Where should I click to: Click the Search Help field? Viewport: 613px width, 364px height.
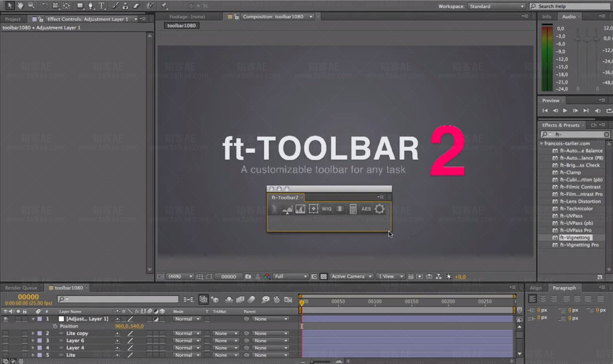[570, 6]
